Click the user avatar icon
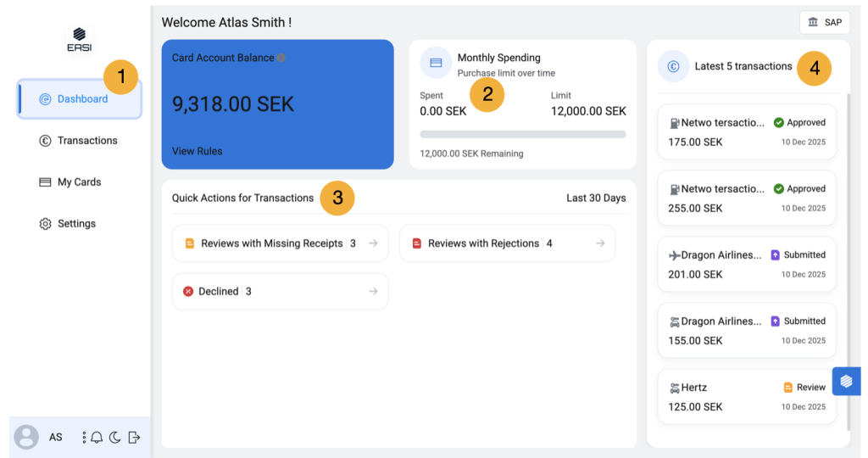Viewport: 868px width, 458px height. point(27,437)
